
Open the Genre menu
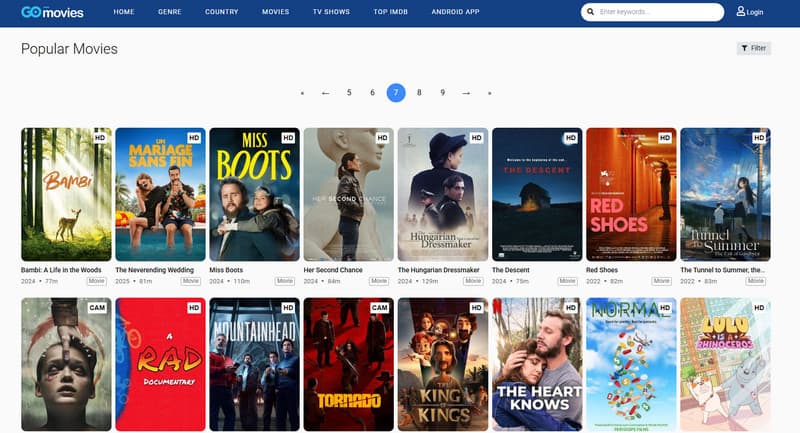[170, 12]
